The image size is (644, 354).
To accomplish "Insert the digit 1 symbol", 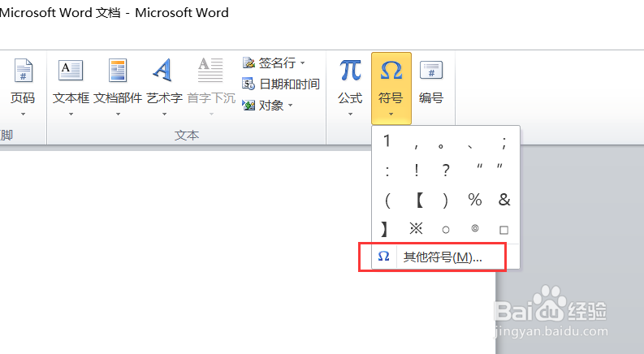I will (387, 141).
